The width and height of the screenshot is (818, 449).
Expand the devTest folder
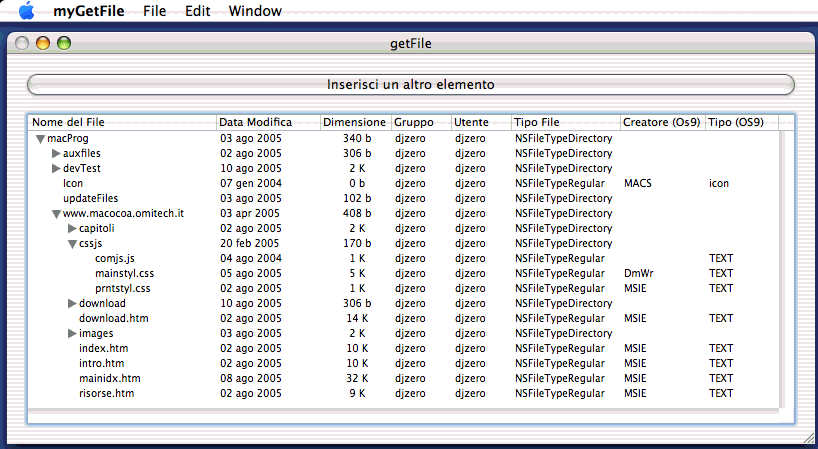56,169
